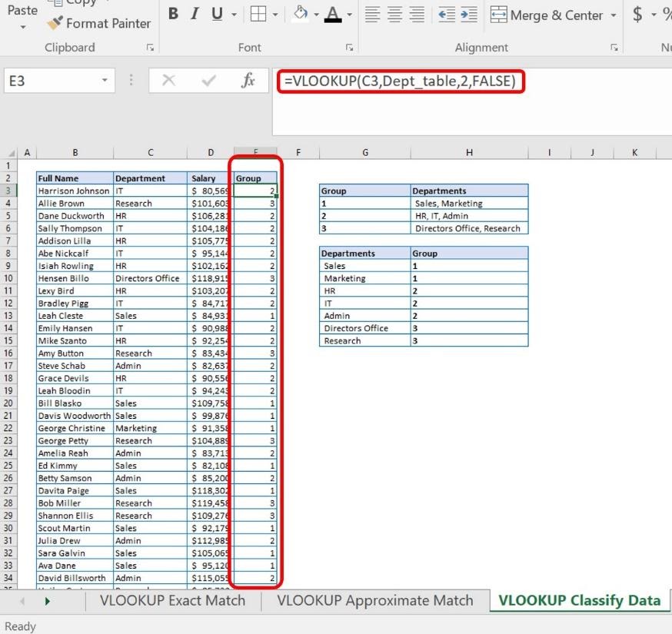Align text to the left
Image resolution: width=672 pixels, height=634 pixels.
pyautogui.click(x=372, y=15)
